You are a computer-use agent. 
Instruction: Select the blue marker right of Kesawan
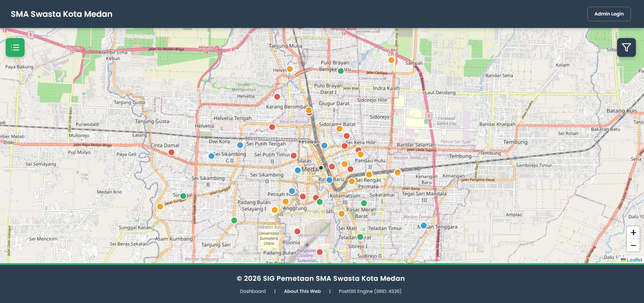click(324, 145)
